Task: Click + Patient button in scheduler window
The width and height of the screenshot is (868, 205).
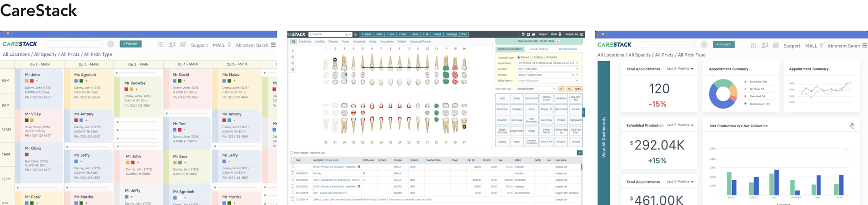Action: tap(130, 44)
